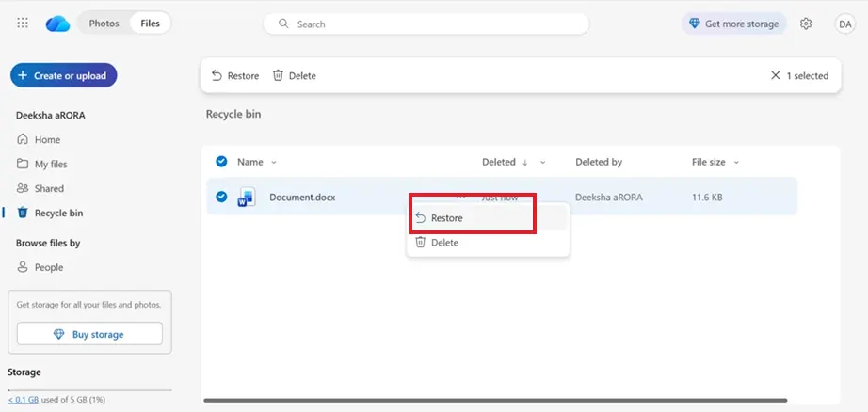Click the '1 selected' label
This screenshot has width=868, height=412.
pos(808,76)
